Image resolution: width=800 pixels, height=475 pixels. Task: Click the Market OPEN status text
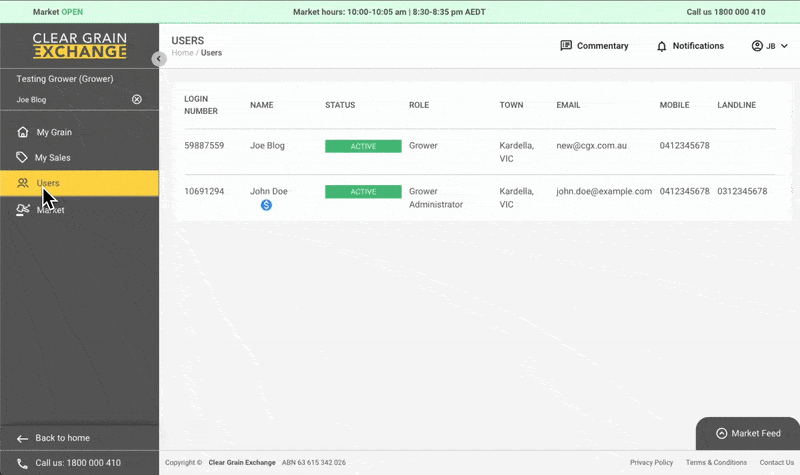pos(58,12)
